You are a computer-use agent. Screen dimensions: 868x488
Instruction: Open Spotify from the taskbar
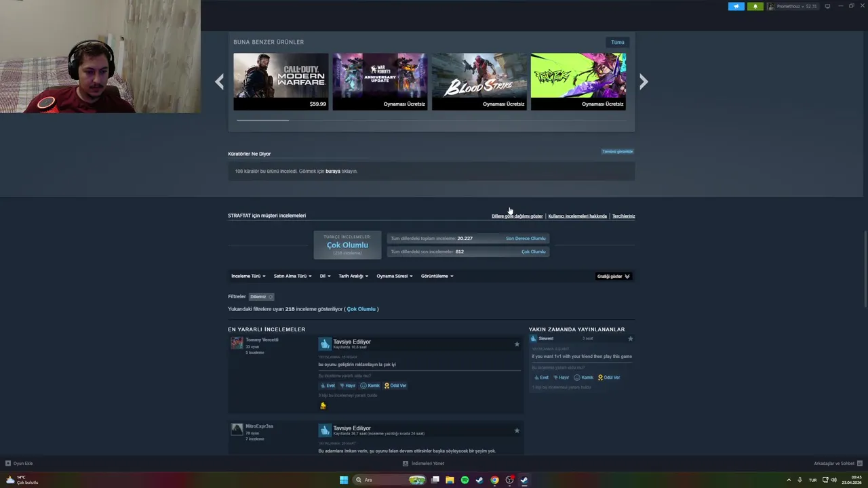point(465,480)
